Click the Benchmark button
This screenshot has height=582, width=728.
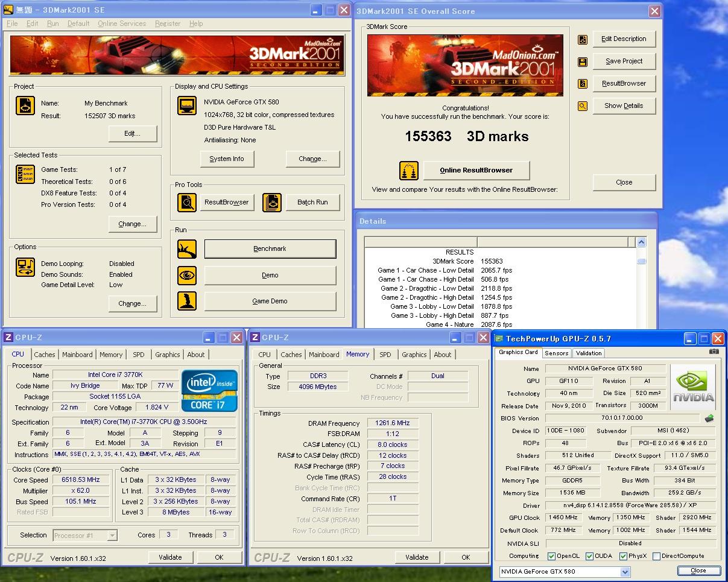270,249
